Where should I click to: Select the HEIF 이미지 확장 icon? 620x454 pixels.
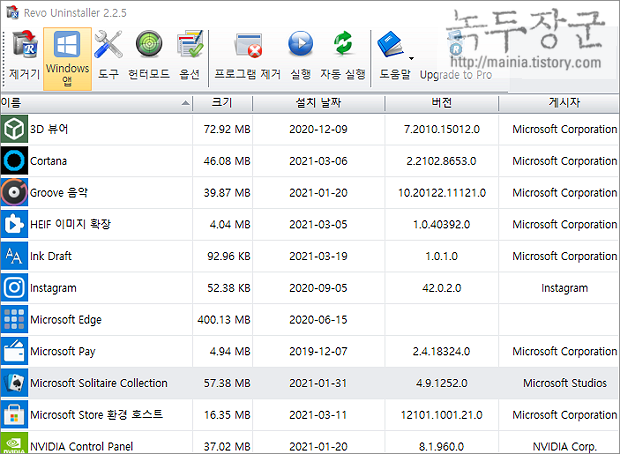coord(14,224)
